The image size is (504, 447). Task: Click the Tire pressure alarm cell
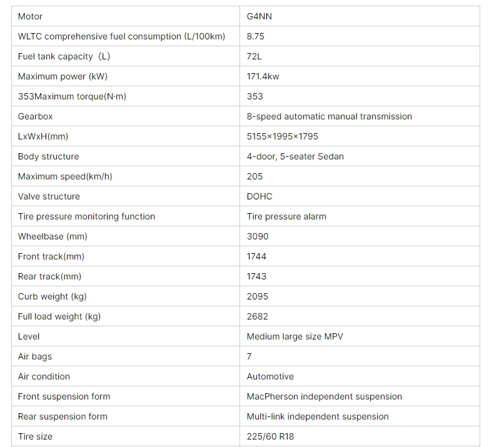tap(286, 216)
